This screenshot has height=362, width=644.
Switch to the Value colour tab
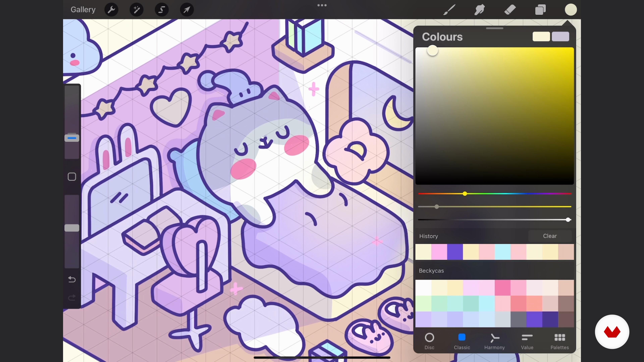click(x=527, y=341)
